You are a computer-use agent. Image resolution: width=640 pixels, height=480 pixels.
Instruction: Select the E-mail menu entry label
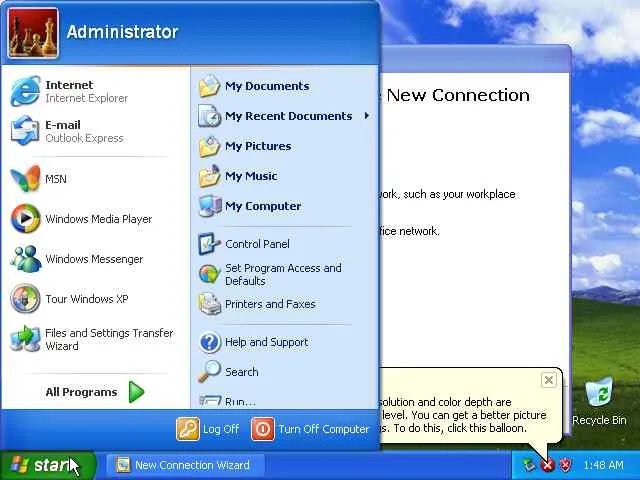(x=63, y=125)
